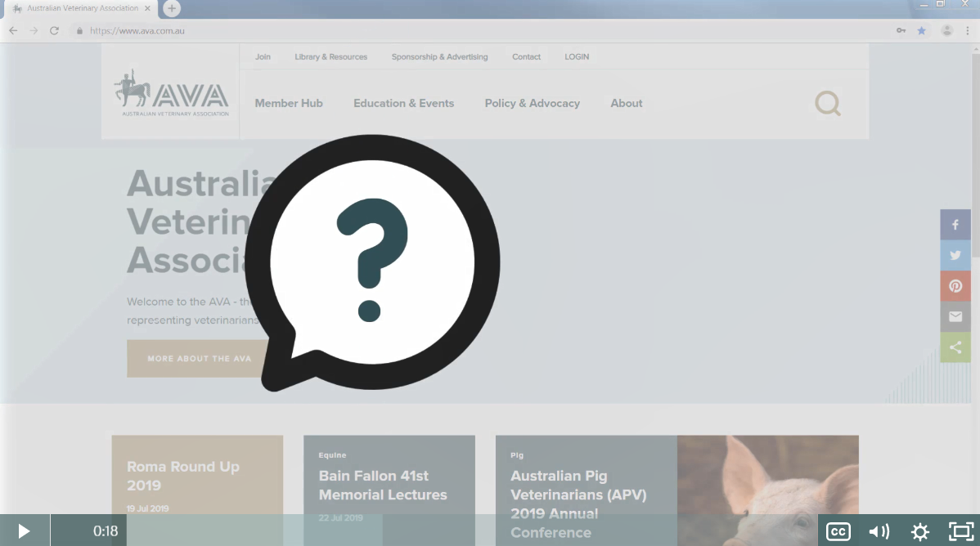Image resolution: width=980 pixels, height=546 pixels.
Task: Share the page on Twitter
Action: 955,255
